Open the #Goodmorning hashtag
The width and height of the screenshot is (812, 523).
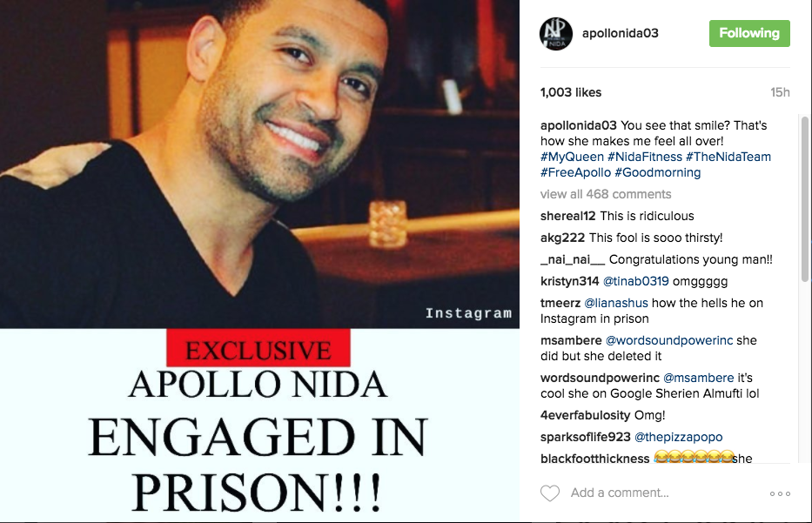coord(658,172)
